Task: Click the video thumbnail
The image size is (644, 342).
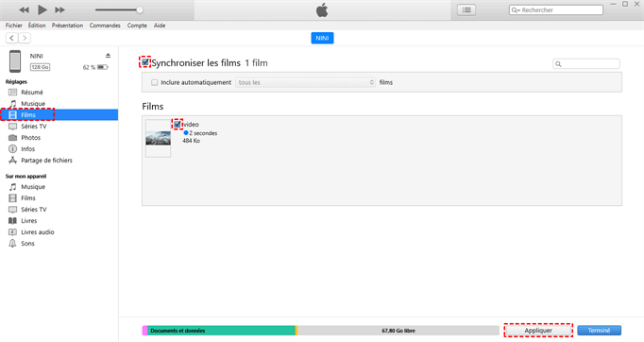Action: 158,138
